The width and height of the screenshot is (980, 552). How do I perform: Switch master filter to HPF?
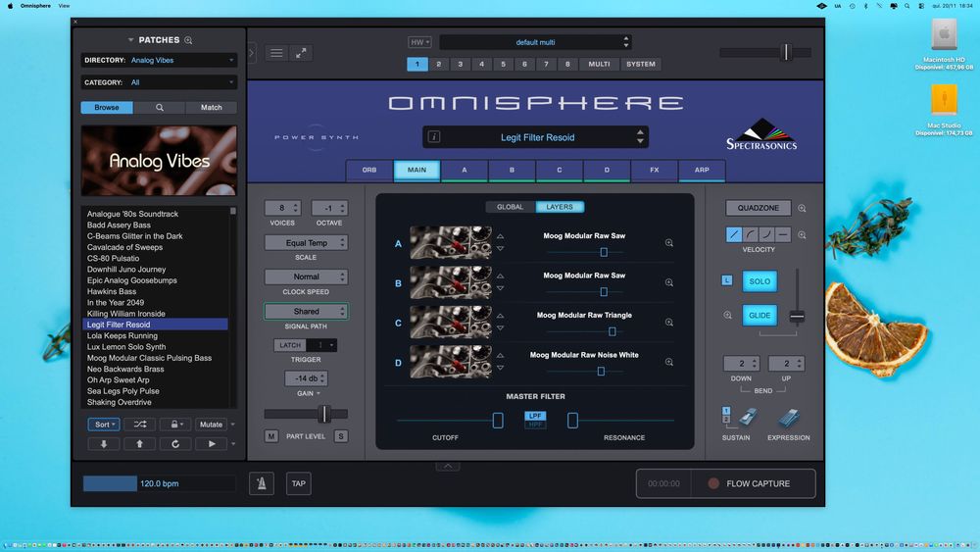535,425
